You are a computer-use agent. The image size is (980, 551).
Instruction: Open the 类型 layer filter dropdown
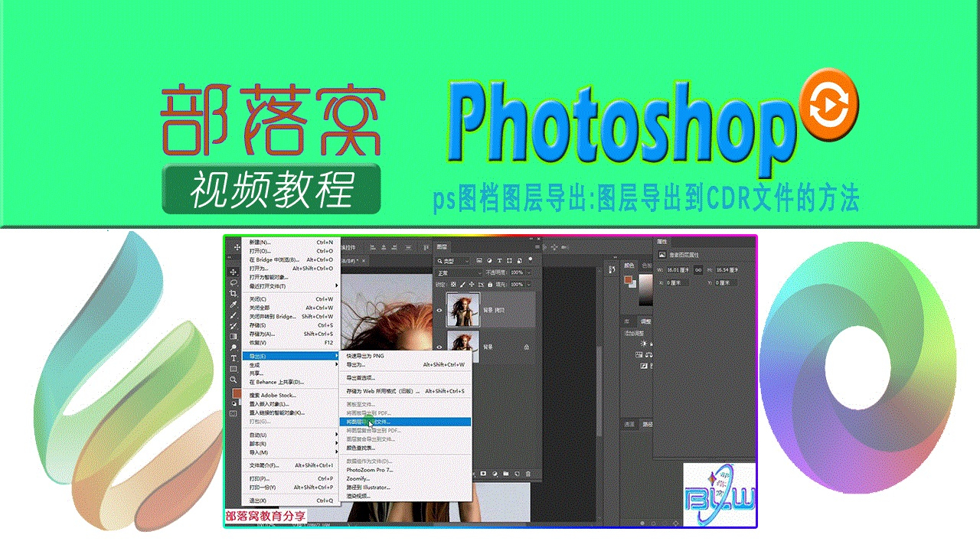pos(452,261)
